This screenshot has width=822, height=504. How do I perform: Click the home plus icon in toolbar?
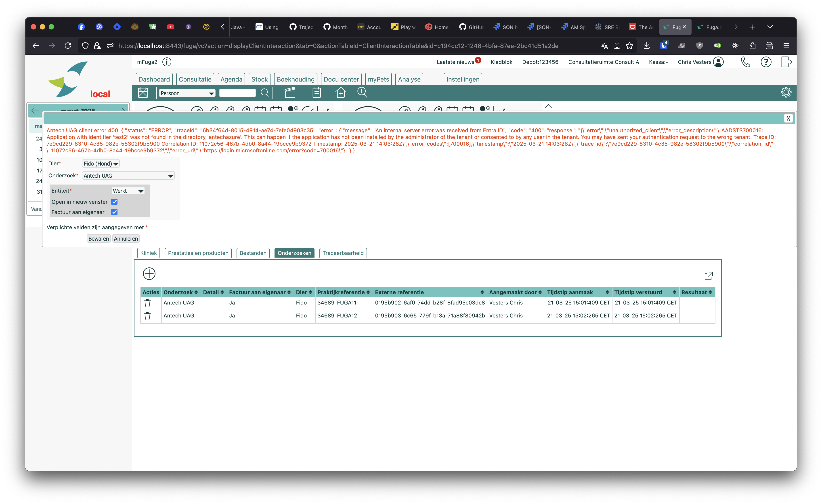[341, 92]
